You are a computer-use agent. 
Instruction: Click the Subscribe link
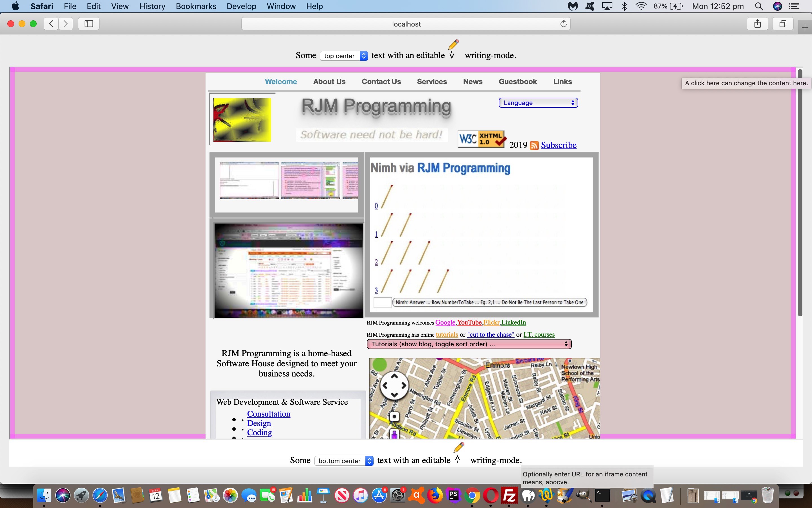point(559,145)
